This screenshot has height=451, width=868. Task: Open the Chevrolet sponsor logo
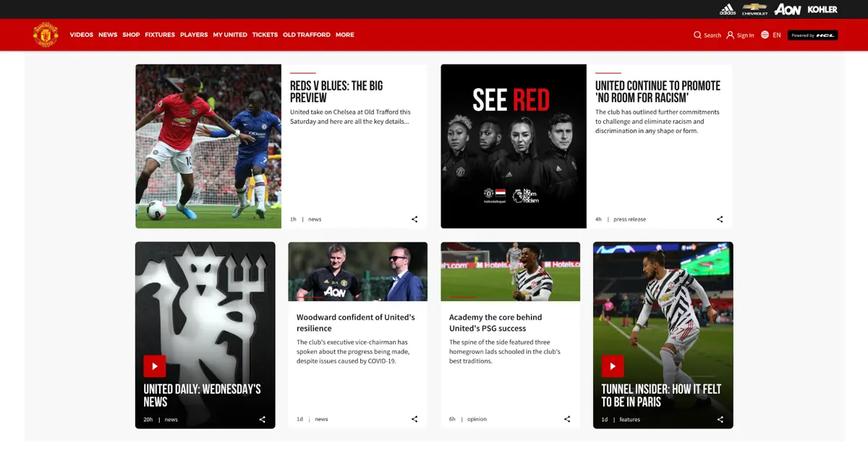point(754,9)
